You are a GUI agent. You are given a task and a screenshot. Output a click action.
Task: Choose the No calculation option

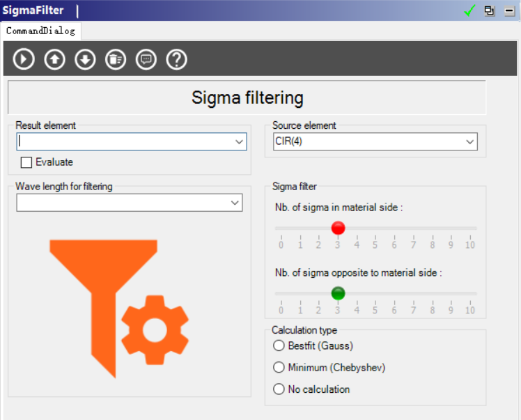pyautogui.click(x=279, y=389)
